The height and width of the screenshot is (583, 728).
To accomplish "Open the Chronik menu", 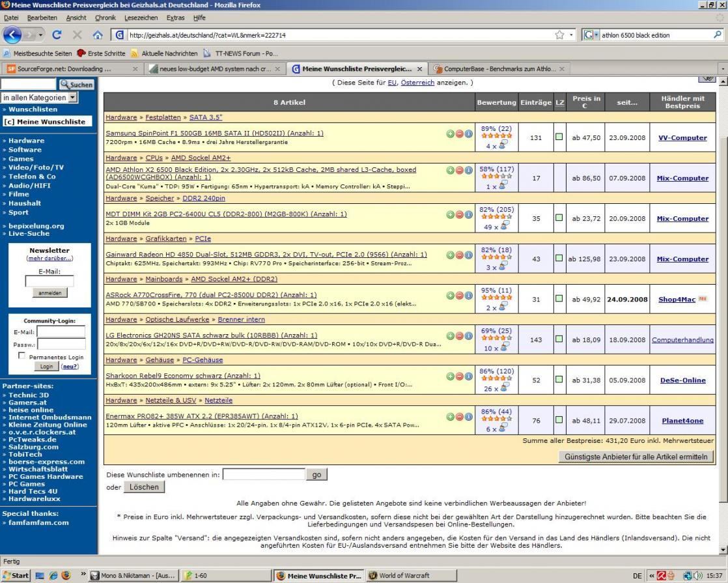I will pyautogui.click(x=105, y=18).
